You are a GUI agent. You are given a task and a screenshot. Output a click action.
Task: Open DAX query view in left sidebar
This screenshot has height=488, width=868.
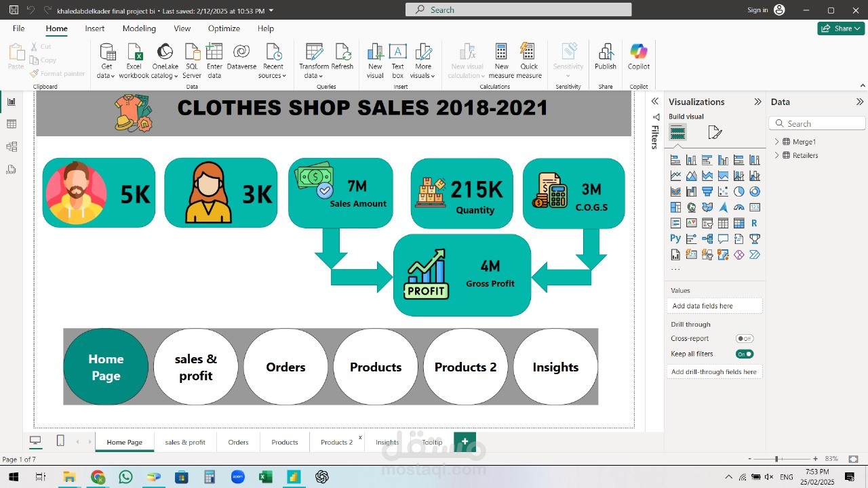pos(12,169)
